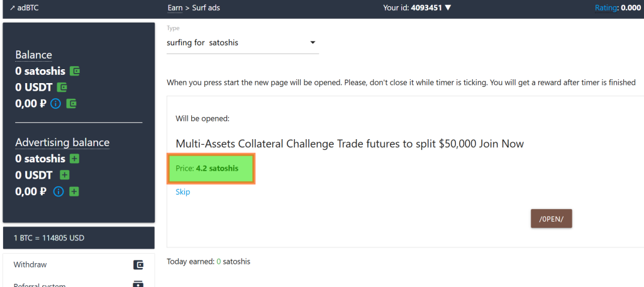
Task: Open the Rating link
Action: [606, 8]
